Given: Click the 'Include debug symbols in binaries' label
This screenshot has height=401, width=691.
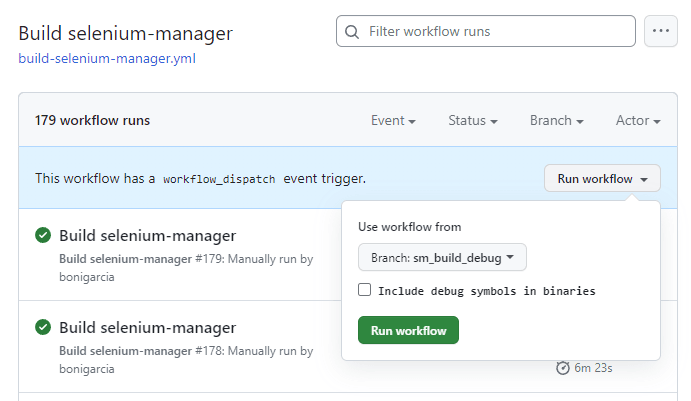Looking at the screenshot, I should pyautogui.click(x=486, y=291).
